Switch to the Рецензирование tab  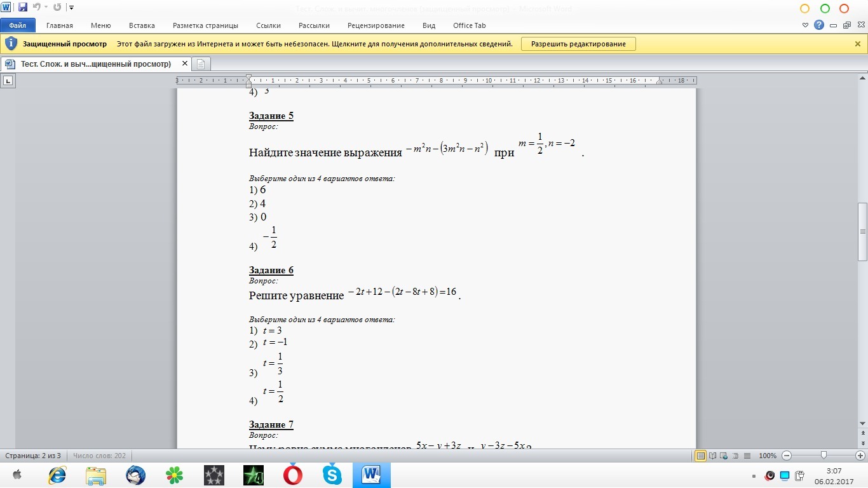(x=376, y=25)
